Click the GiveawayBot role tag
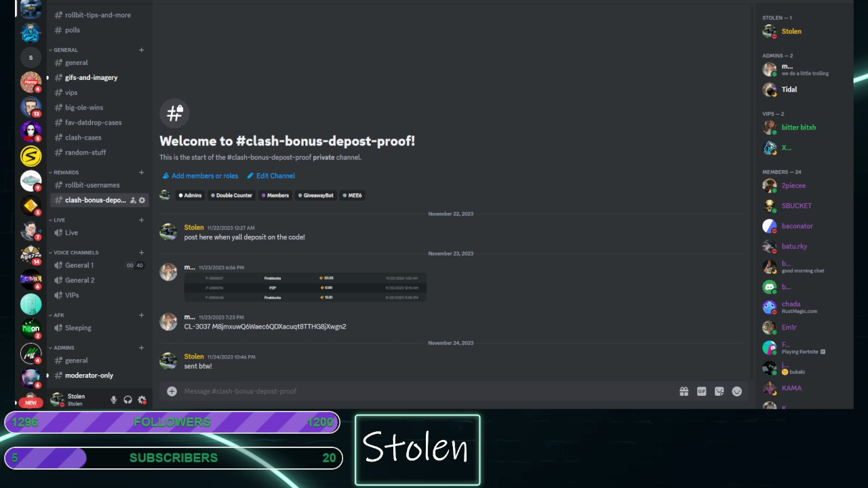Viewport: 868px width, 488px height. 316,195
